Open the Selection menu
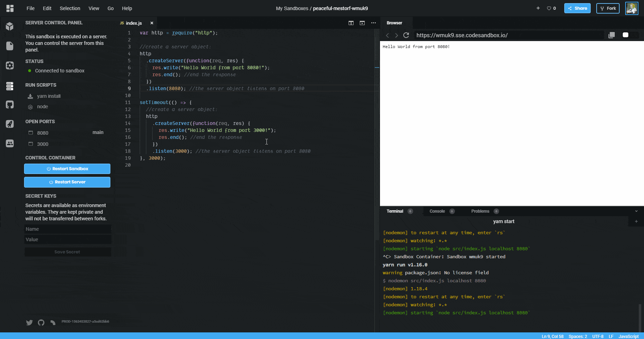The image size is (644, 339). pos(70,8)
